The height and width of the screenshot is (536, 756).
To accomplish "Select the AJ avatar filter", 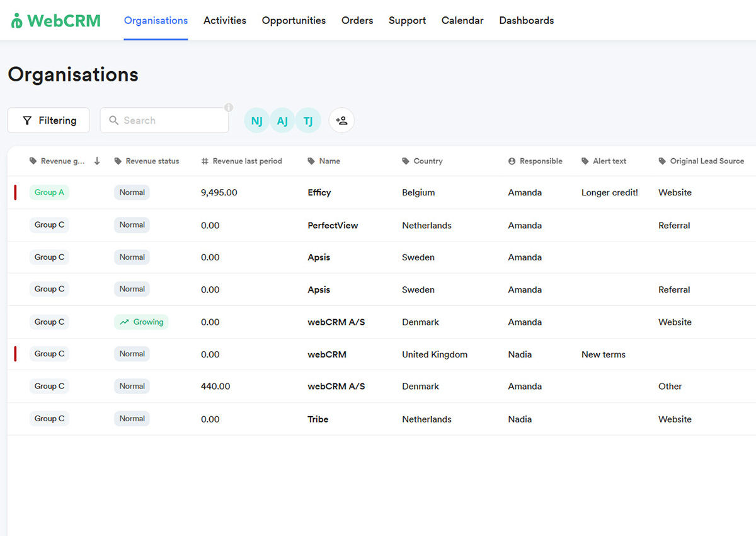I will [x=282, y=120].
